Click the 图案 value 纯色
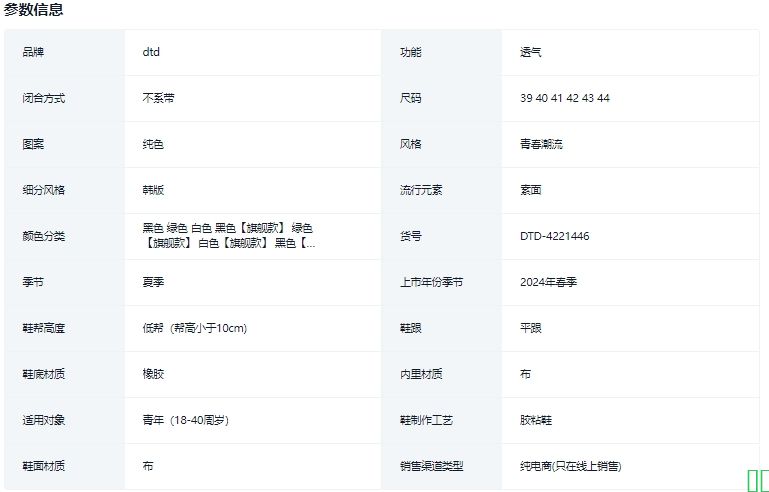Screen dimensions: 769x492 [153, 144]
